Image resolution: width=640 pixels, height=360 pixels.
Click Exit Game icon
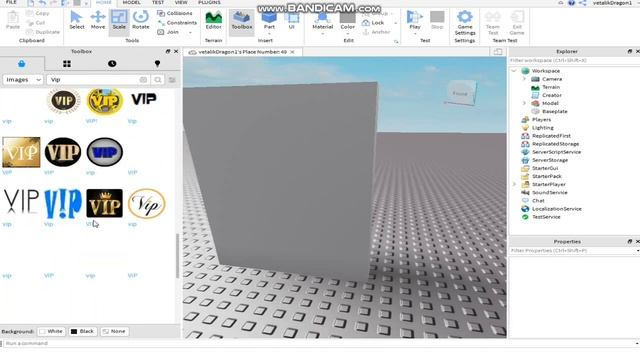click(x=517, y=22)
